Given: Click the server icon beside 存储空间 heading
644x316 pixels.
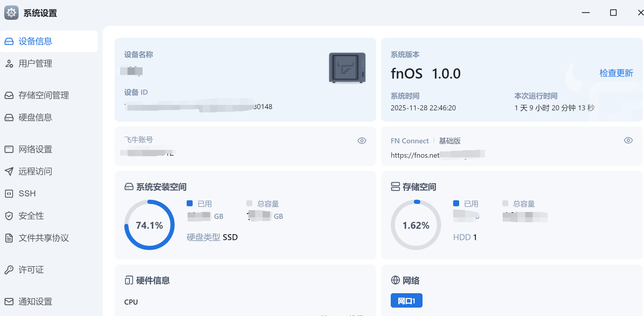Looking at the screenshot, I should (x=395, y=187).
